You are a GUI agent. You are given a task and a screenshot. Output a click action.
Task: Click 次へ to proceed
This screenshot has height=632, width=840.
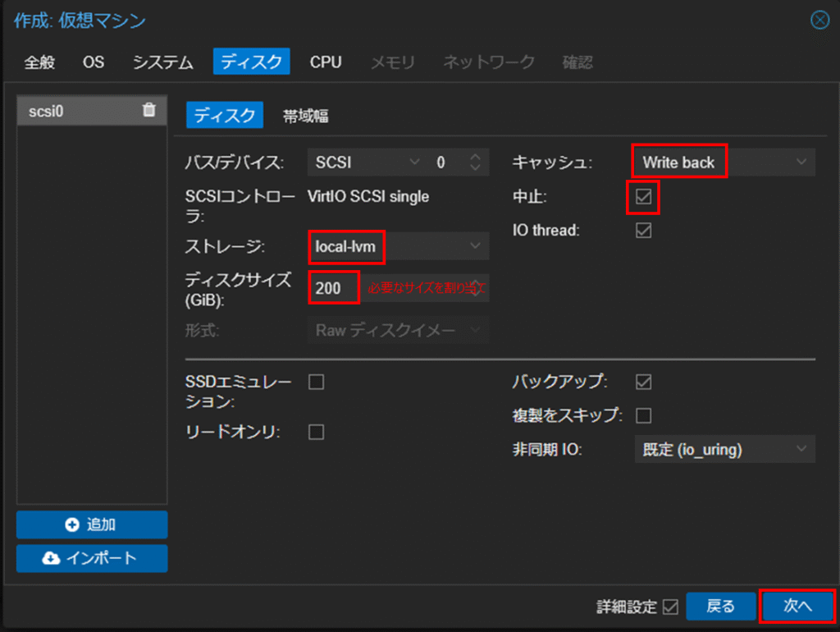click(x=797, y=607)
